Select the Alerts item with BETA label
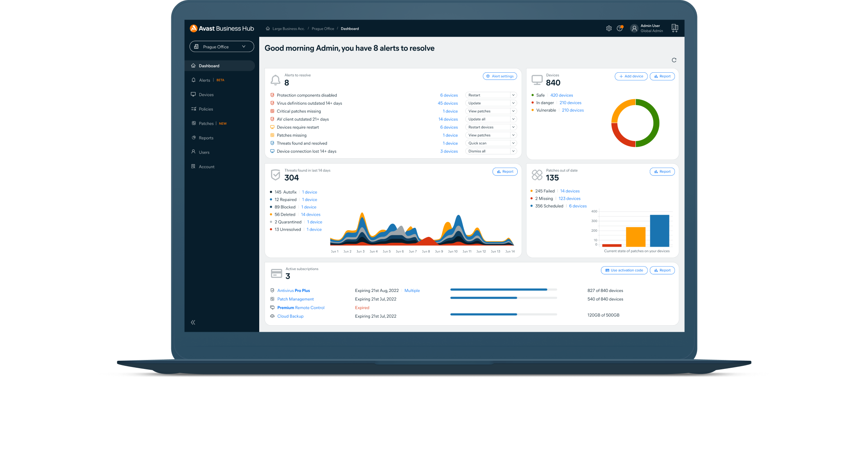The image size is (868, 469). point(204,80)
